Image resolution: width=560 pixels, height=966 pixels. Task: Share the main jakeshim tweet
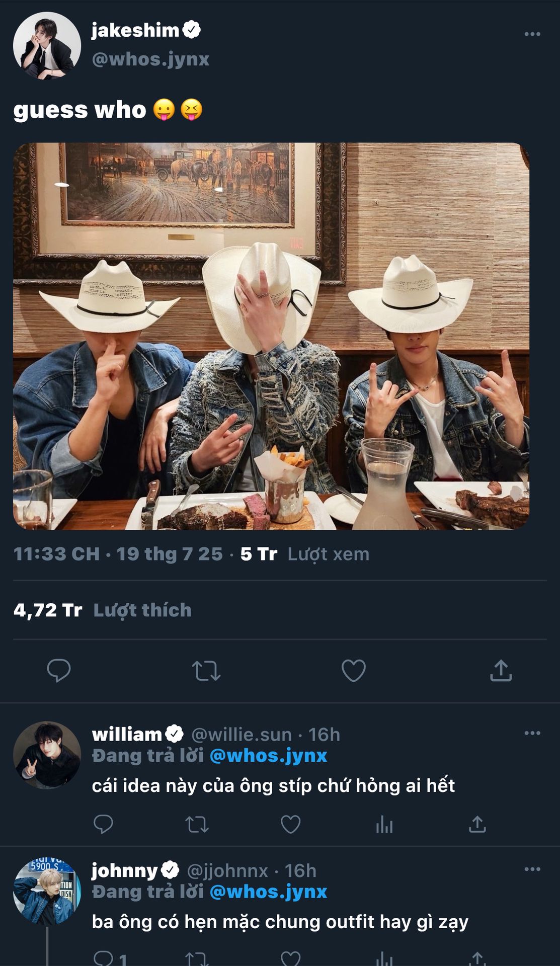click(x=501, y=671)
